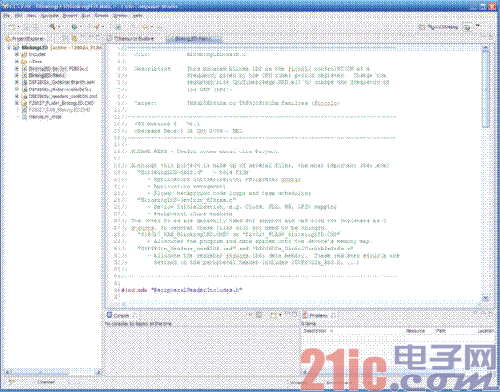Image resolution: width=500 pixels, height=392 pixels.
Task: Sort by the Description column header
Action: pos(316,331)
